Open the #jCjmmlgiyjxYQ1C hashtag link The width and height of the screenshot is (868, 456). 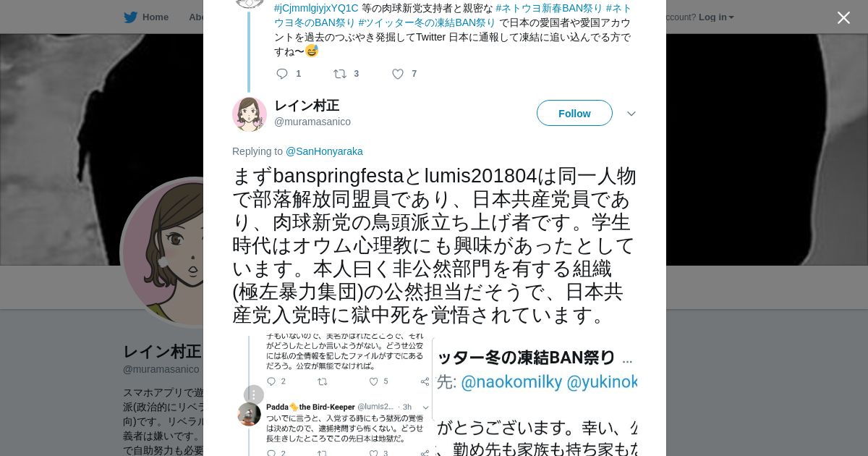pyautogui.click(x=316, y=8)
